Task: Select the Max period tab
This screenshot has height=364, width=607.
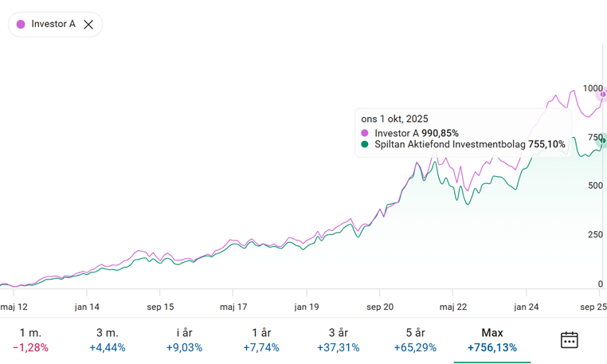Action: (x=492, y=340)
